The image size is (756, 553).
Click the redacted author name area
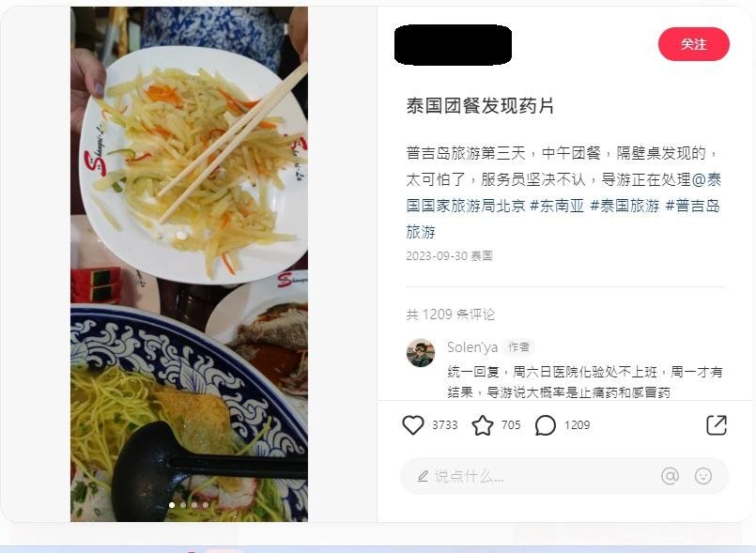click(x=454, y=44)
